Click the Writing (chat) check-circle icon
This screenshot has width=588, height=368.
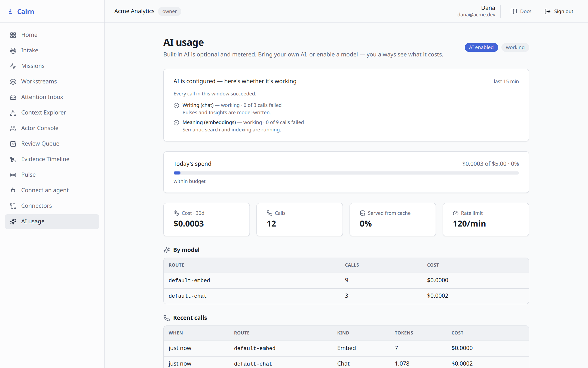[x=176, y=105]
